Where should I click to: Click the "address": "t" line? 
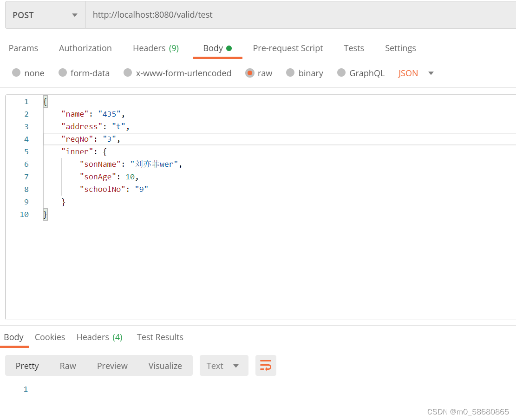(x=95, y=127)
